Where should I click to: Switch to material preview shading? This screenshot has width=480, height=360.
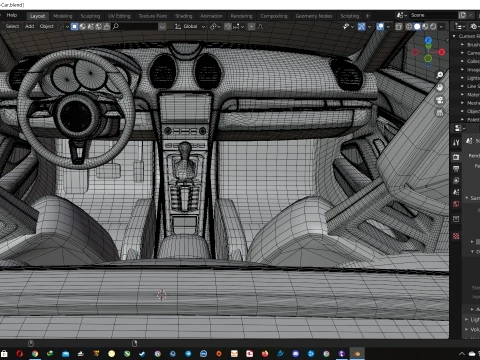point(425,26)
